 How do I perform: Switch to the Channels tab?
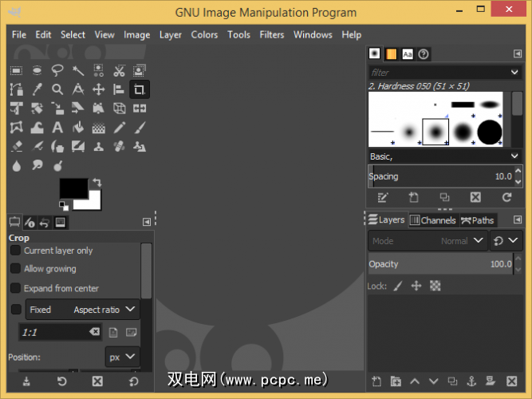[432, 220]
